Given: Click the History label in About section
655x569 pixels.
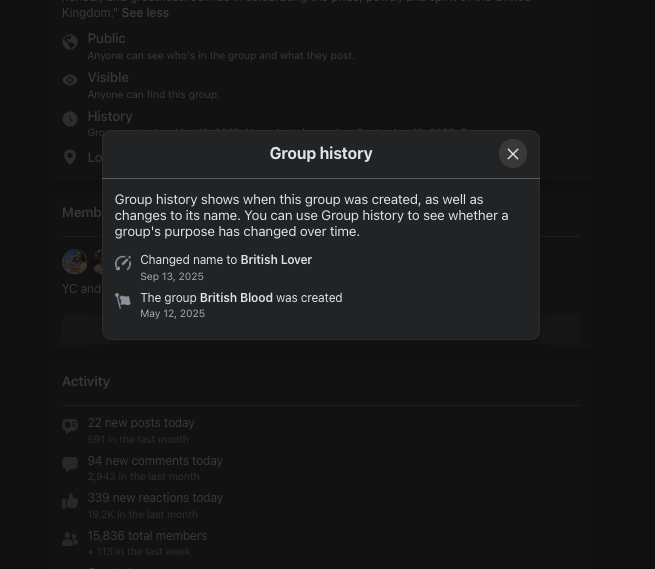Looking at the screenshot, I should tap(110, 116).
